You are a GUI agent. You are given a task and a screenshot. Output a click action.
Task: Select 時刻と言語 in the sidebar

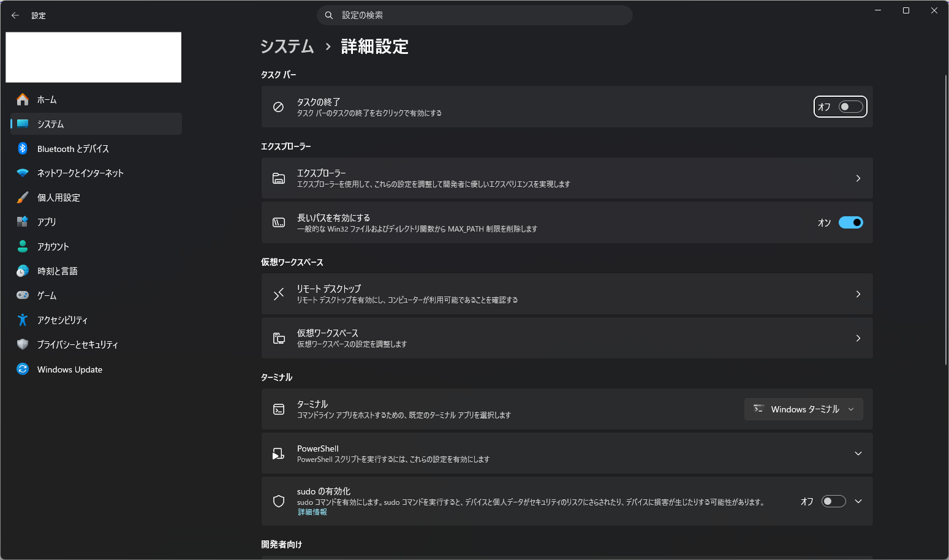pos(58,271)
